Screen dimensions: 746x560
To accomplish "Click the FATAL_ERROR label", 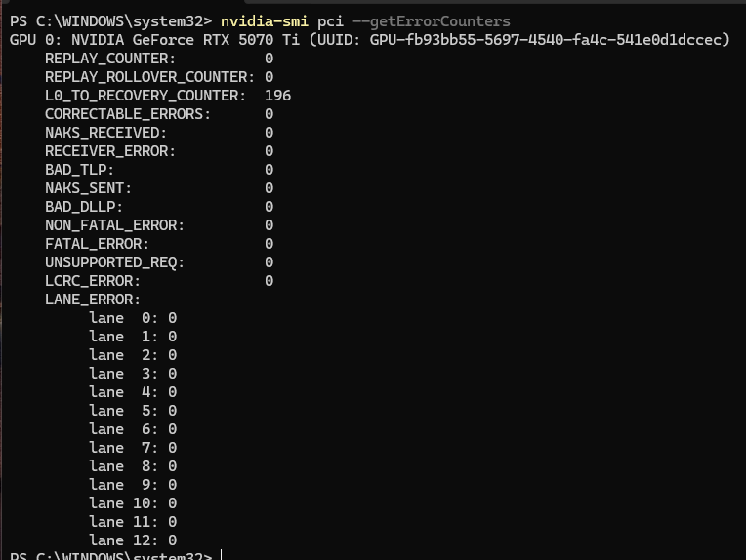I will coord(97,244).
